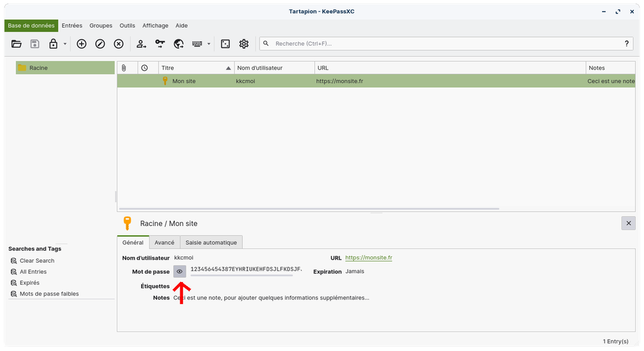The width and height of the screenshot is (644, 351).
Task: Click the search field Recherche
Action: click(x=444, y=44)
